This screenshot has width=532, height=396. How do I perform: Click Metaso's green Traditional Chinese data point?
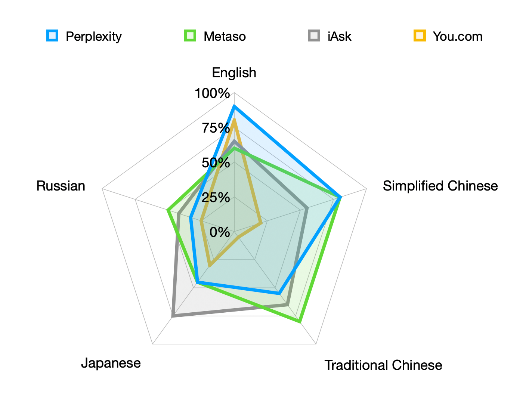tap(300, 321)
